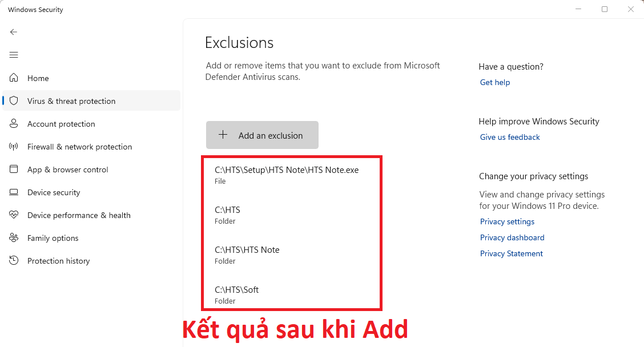Image resolution: width=644 pixels, height=347 pixels.
Task: Click the Virus & threat protection shield icon
Action: 14,100
